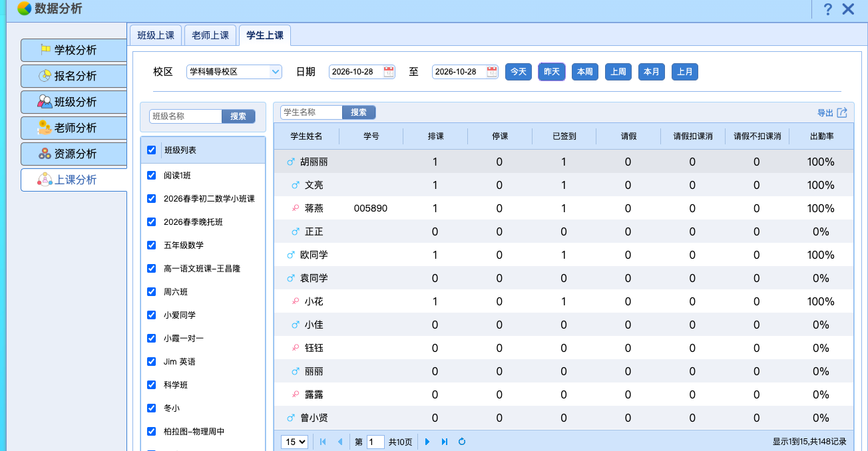Uncheck the 2026春季晚托班 checkbox

click(x=152, y=222)
